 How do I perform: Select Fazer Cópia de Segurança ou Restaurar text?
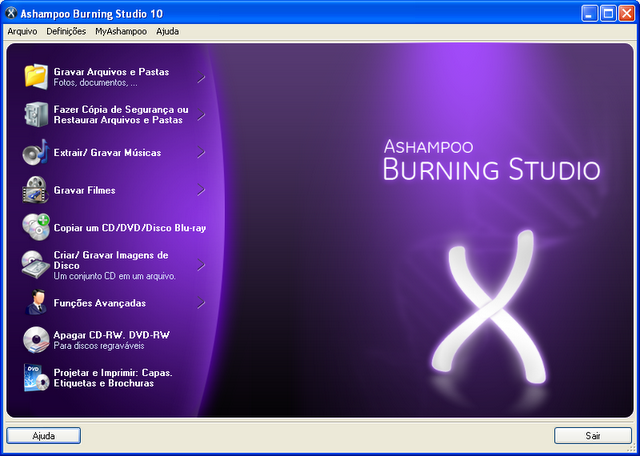(x=121, y=115)
